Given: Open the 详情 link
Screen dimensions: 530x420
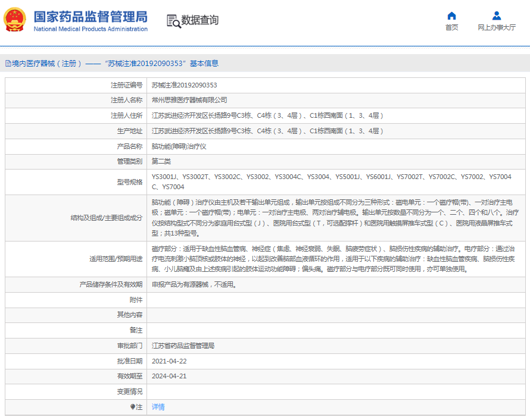Looking at the screenshot, I should [158, 407].
